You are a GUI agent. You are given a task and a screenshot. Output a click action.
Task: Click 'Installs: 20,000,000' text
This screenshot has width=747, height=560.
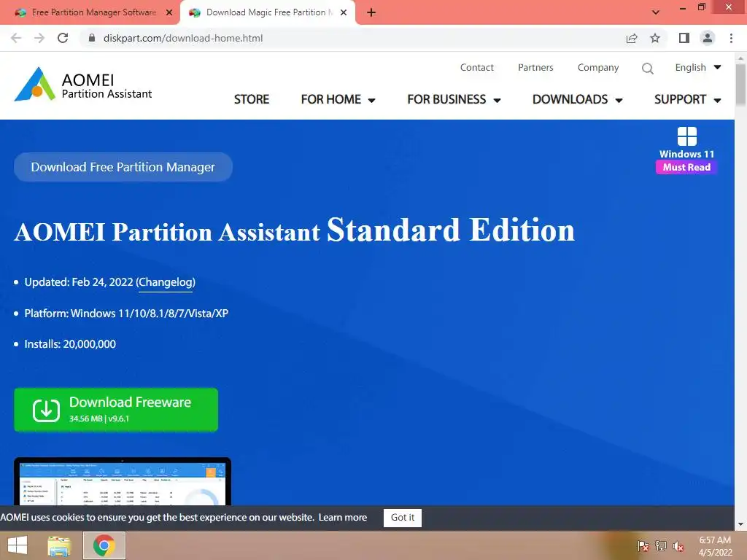(70, 344)
